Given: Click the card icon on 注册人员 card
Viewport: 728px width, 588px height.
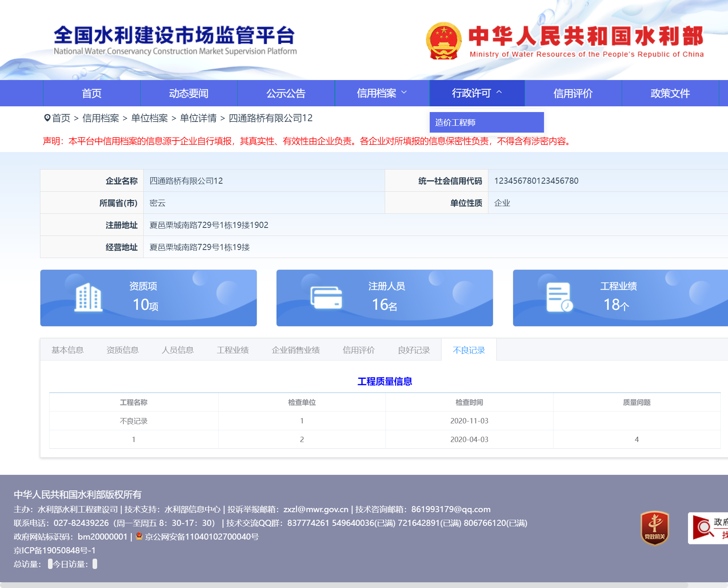Looking at the screenshot, I should pyautogui.click(x=326, y=298).
